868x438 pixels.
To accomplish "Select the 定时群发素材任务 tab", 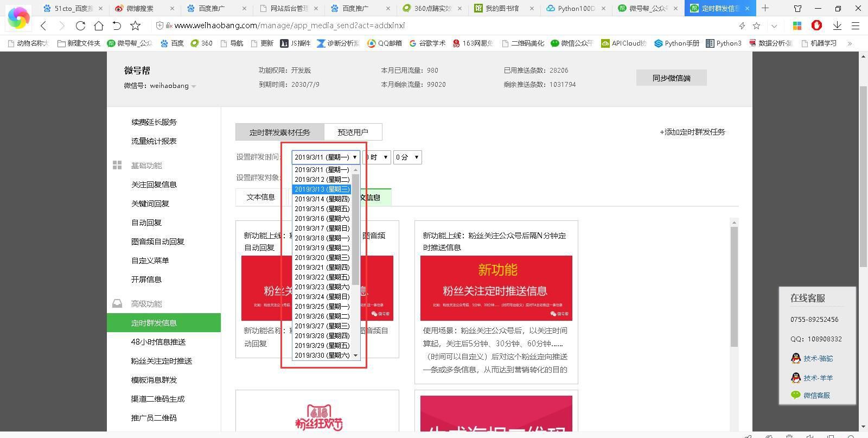I will pyautogui.click(x=280, y=132).
